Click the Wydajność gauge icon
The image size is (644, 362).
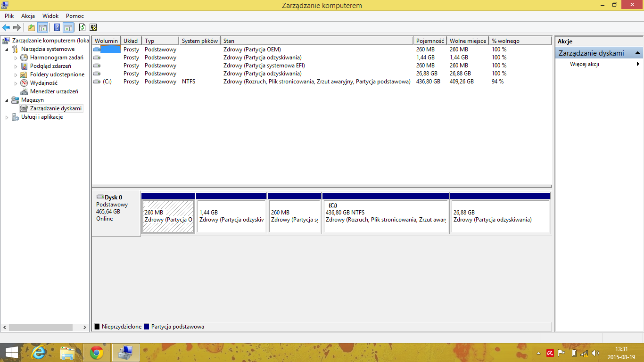pyautogui.click(x=24, y=83)
